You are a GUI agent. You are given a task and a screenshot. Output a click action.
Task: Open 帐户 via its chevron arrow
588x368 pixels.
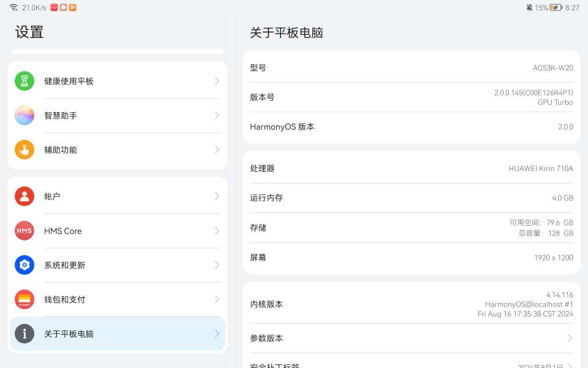[x=217, y=196]
